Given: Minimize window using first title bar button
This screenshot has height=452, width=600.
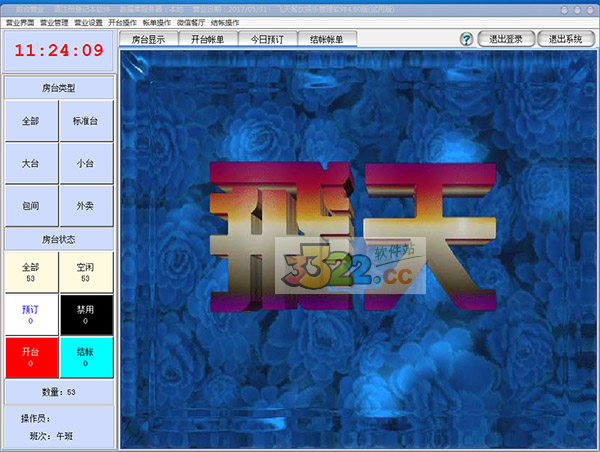Looking at the screenshot, I should (564, 10).
